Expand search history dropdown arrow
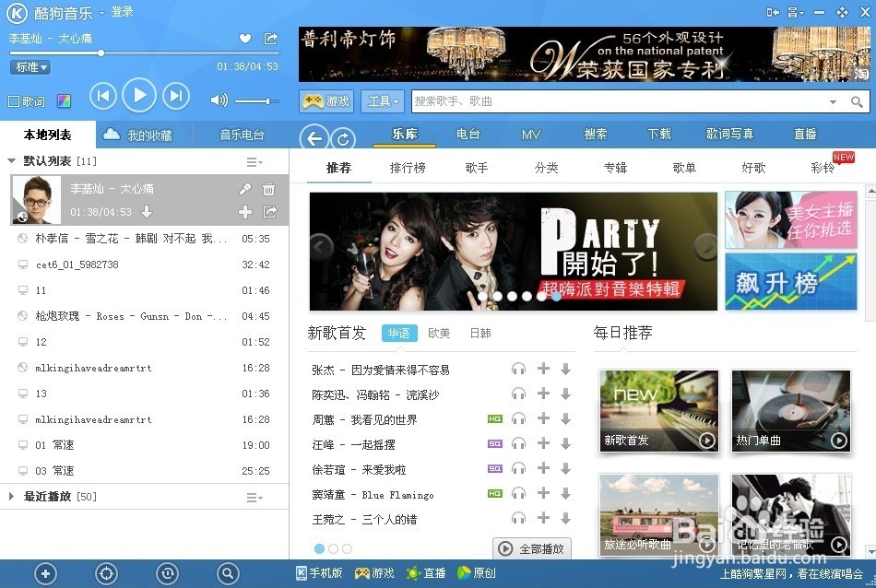Image resolution: width=876 pixels, height=588 pixels. [x=833, y=101]
